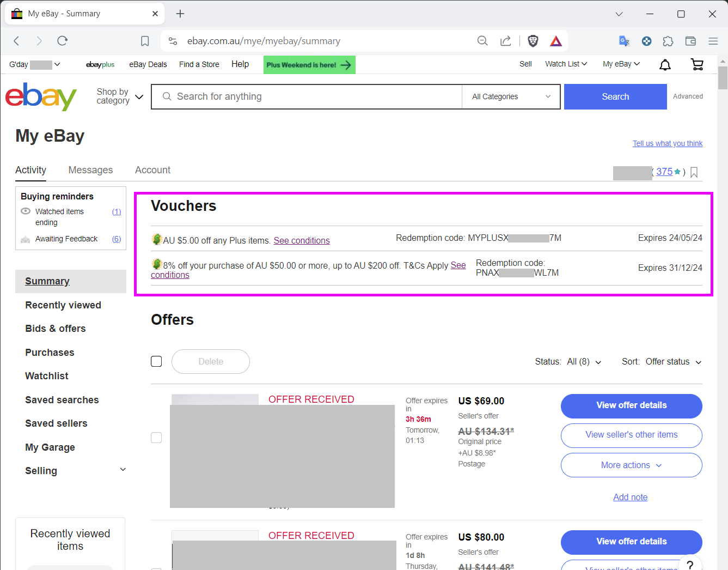The height and width of the screenshot is (570, 728).
Task: Open the All Categories dropdown
Action: point(511,96)
